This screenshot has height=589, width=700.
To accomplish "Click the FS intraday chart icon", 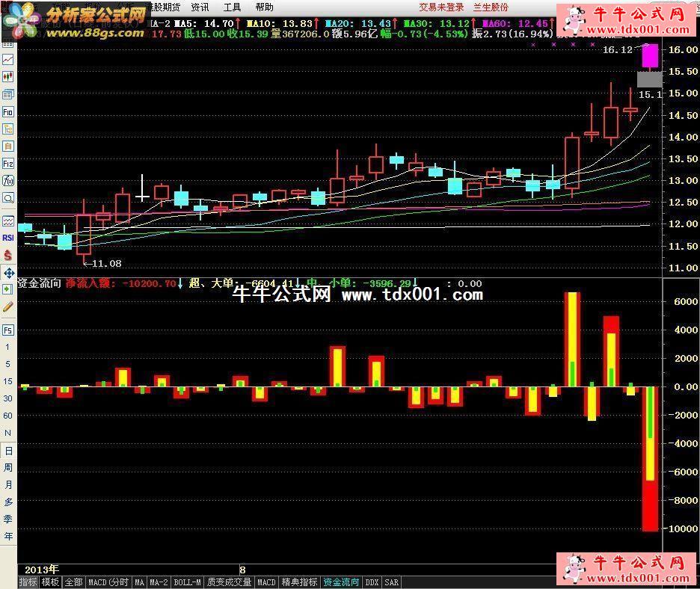I will [8, 330].
